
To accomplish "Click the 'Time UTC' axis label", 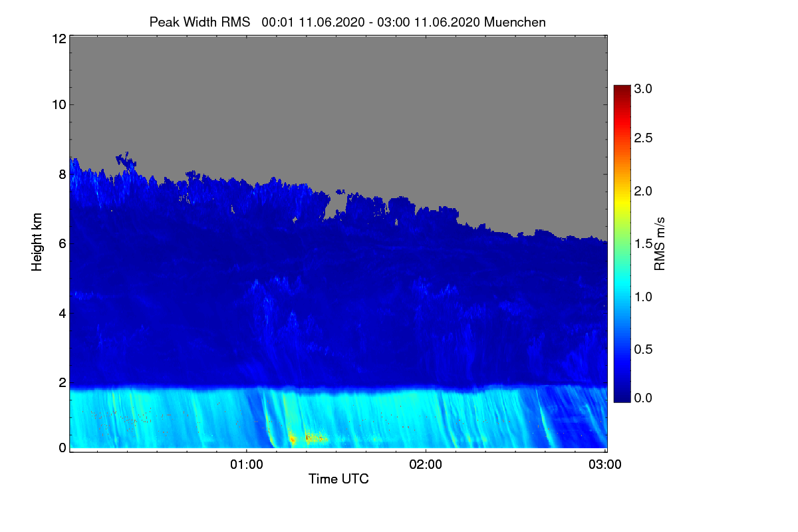I will [x=338, y=479].
